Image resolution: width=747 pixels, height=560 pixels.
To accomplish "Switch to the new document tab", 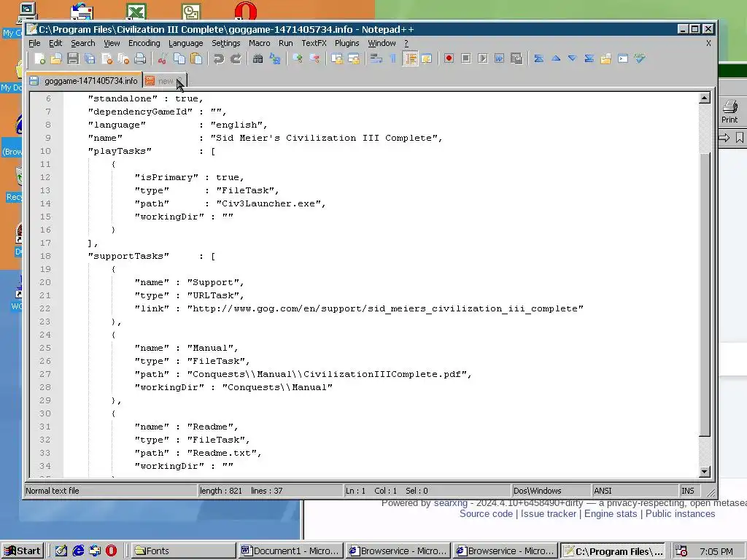I will click(x=165, y=81).
